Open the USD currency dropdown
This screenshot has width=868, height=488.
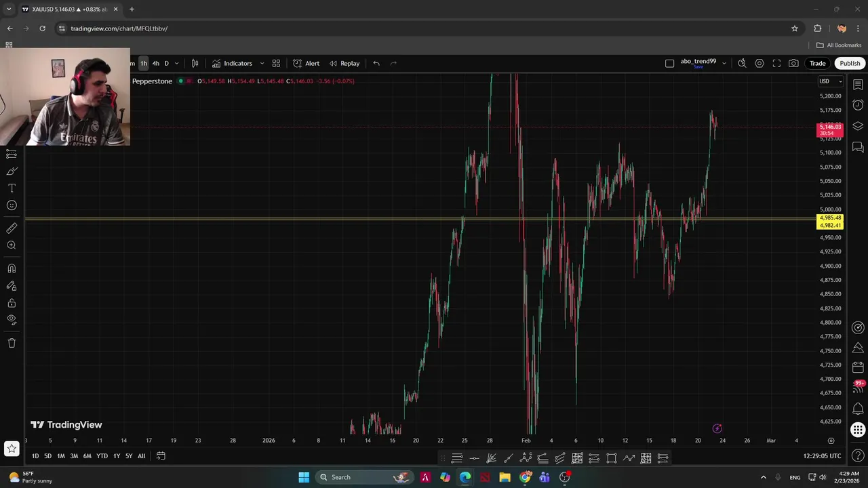(x=830, y=81)
